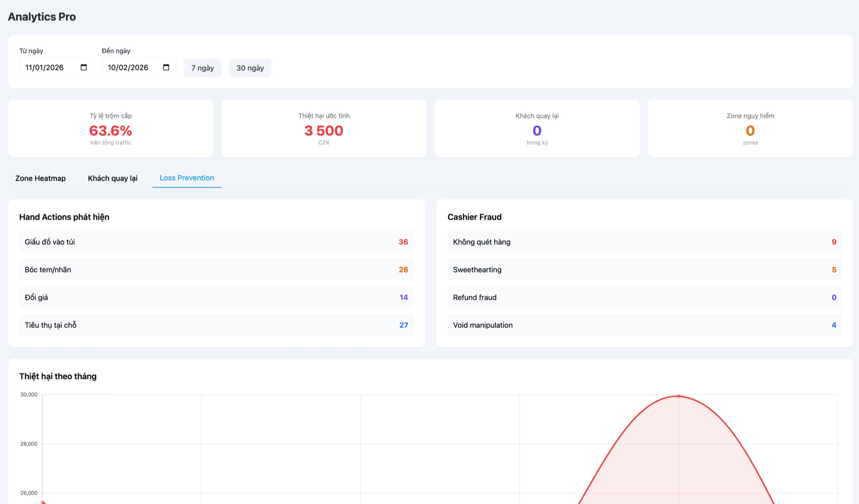The image size is (859, 504).
Task: Click the "Refund fraud" row
Action: pyautogui.click(x=644, y=297)
